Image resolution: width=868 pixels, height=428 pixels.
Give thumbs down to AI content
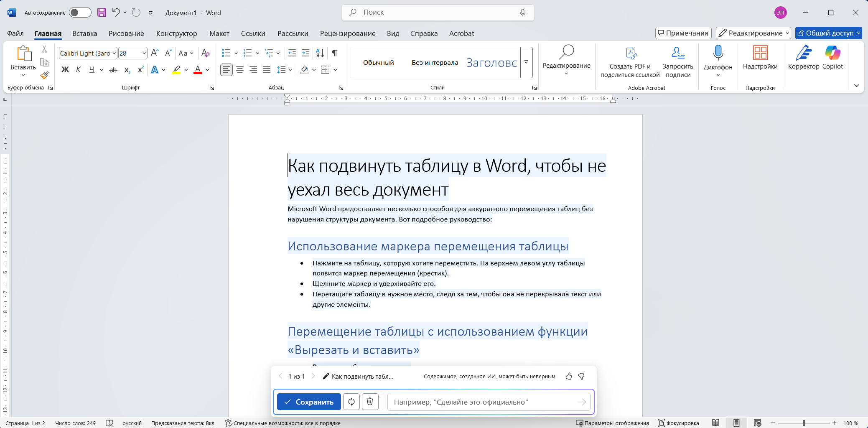(x=581, y=376)
